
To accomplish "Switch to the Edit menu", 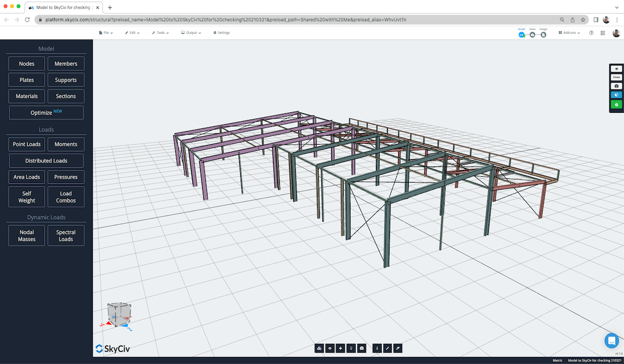I will [x=133, y=32].
